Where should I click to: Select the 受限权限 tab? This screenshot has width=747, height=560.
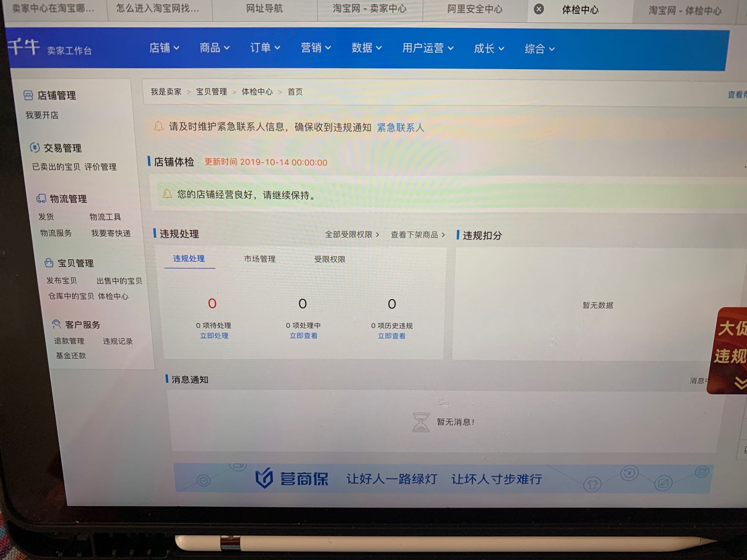click(x=329, y=259)
